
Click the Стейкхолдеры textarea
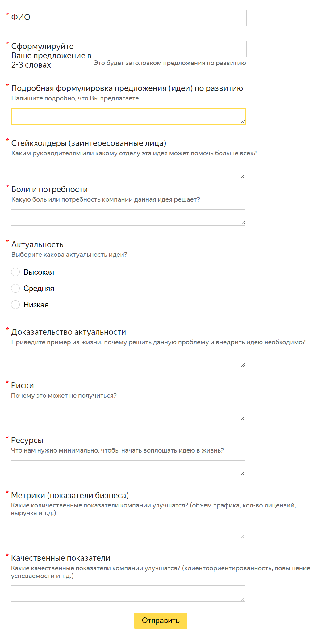pos(128,171)
